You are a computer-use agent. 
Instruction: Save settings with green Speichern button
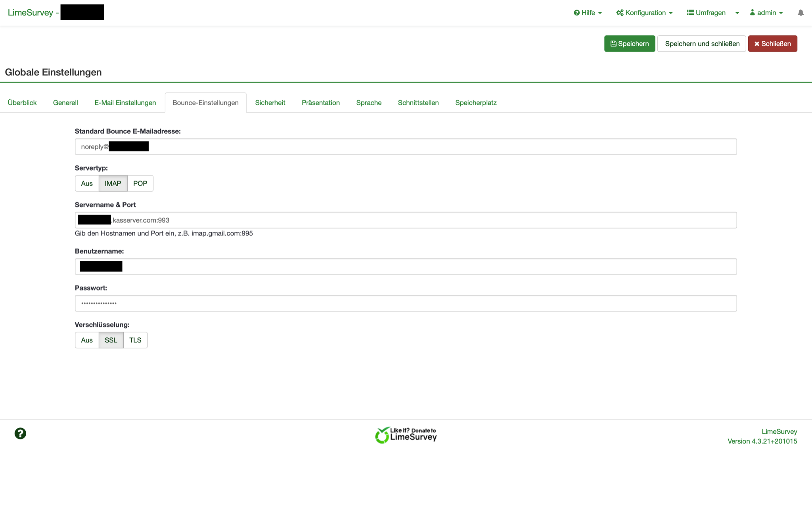[x=629, y=44]
